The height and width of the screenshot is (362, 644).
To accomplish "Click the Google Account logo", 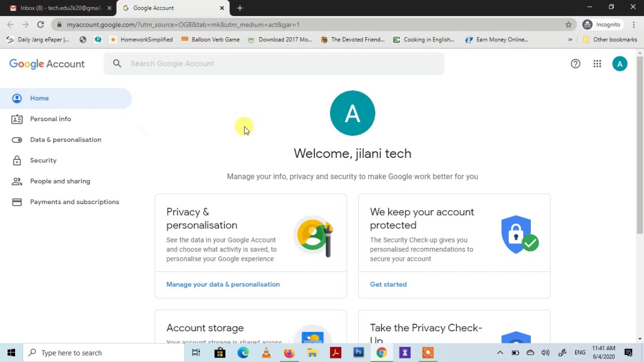I will [47, 64].
